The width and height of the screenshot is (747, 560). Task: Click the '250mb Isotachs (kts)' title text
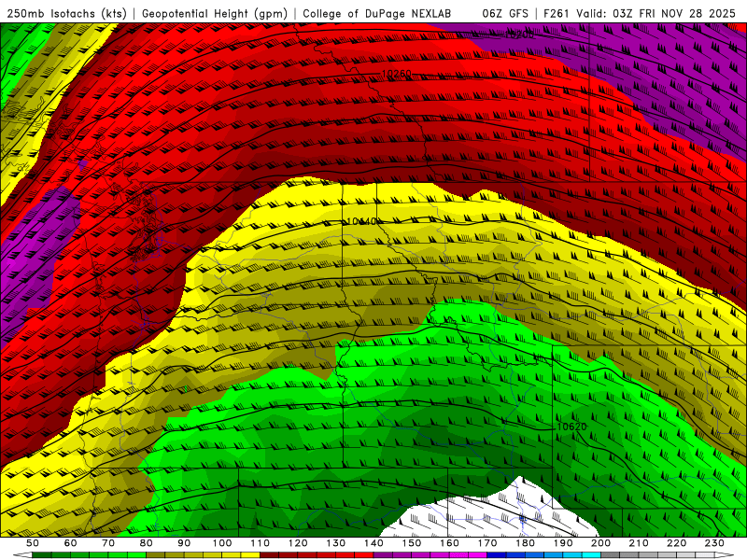pyautogui.click(x=67, y=13)
